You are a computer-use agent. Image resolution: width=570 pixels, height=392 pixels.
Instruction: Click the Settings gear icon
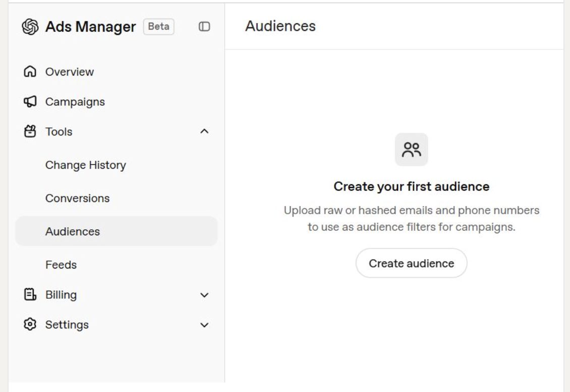pyautogui.click(x=30, y=324)
